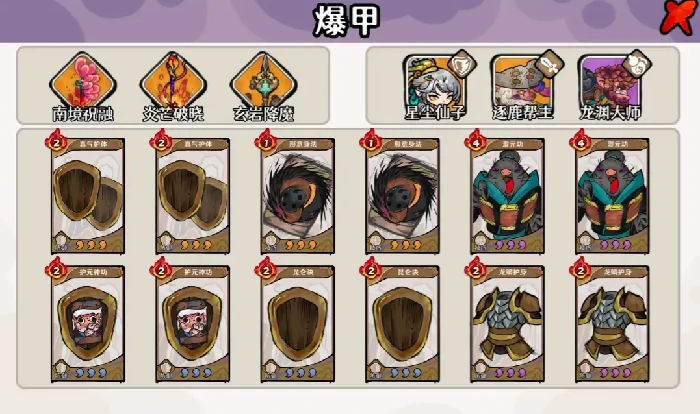Choose the leftmost 混元功 pigeon armor card
Screen dimensions: 700x414
(x=508, y=196)
